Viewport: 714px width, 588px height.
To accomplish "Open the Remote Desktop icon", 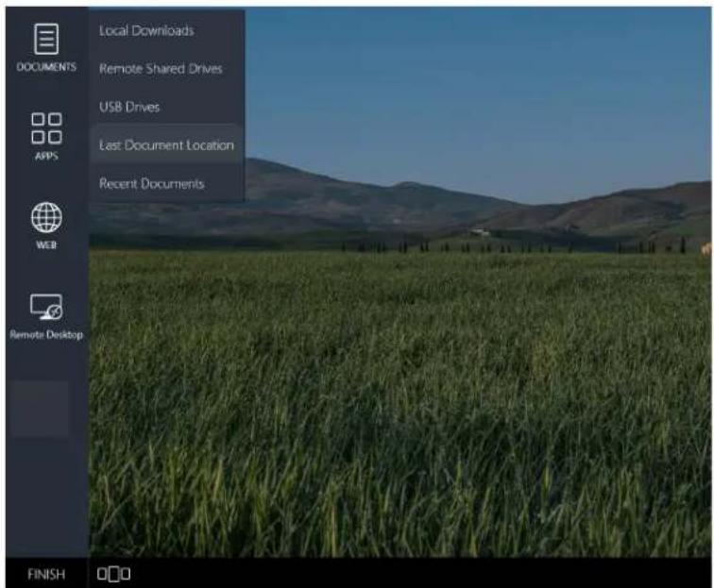I will [x=46, y=307].
